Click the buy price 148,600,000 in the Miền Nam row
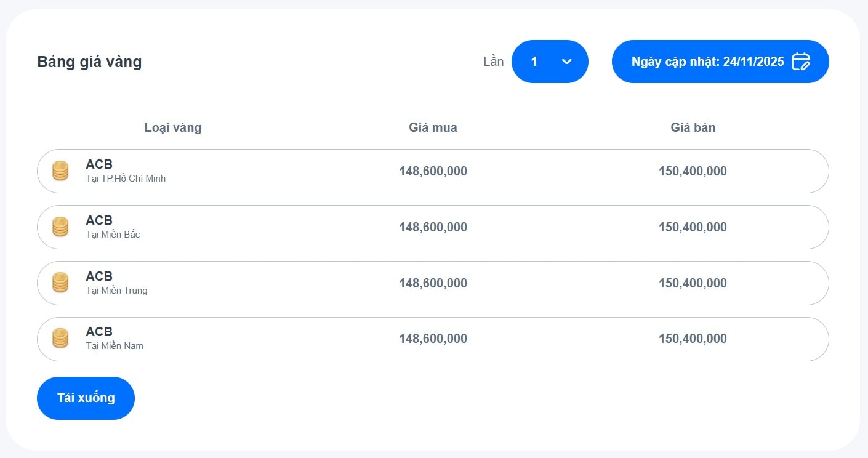 click(433, 339)
